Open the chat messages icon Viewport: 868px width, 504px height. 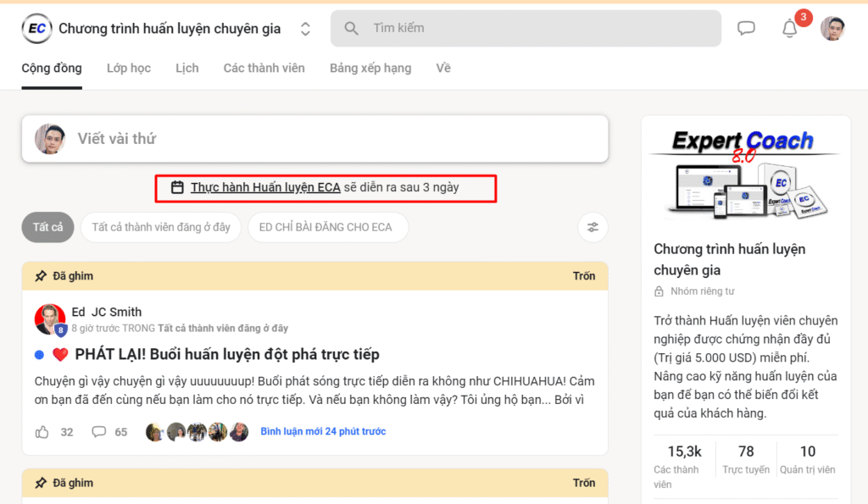746,28
